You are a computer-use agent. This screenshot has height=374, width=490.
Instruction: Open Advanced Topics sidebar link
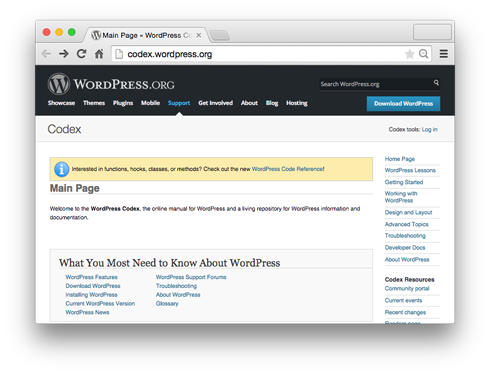[x=407, y=224]
